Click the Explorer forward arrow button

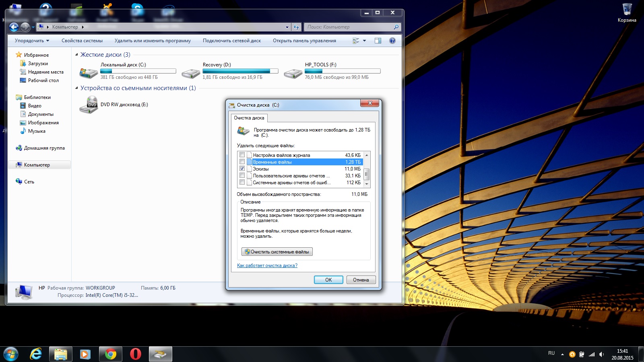tap(25, 27)
